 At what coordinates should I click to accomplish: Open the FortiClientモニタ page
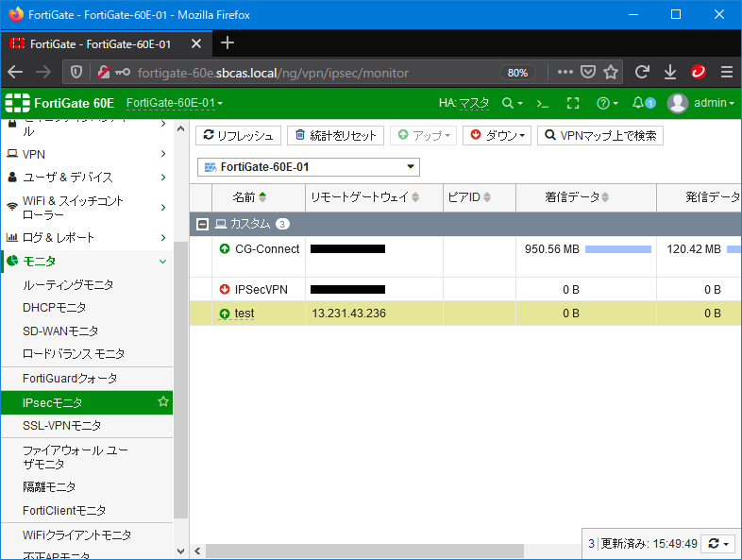(x=64, y=510)
